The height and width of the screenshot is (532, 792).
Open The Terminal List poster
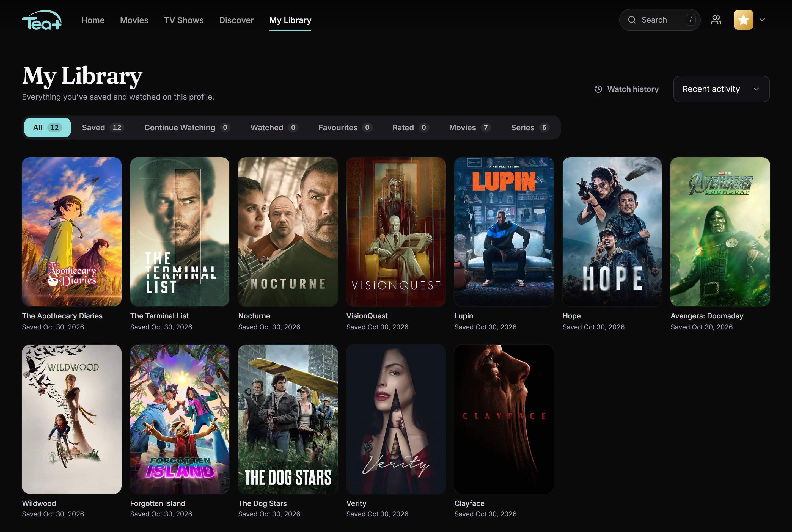click(x=180, y=232)
